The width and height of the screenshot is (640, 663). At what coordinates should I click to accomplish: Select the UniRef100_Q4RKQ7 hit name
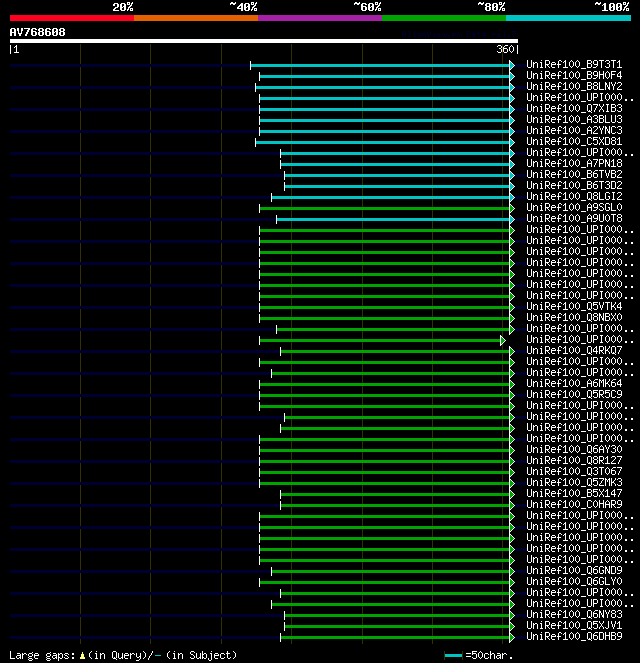pos(574,350)
